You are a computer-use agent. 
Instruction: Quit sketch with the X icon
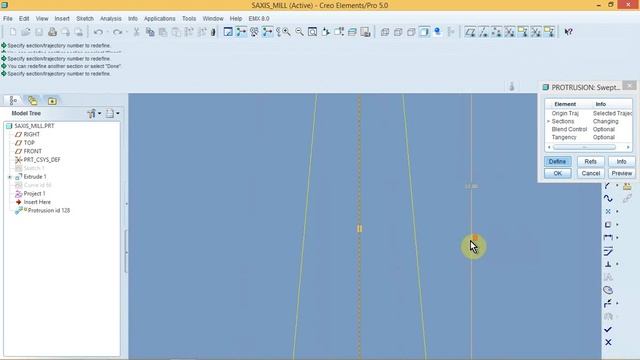608,342
